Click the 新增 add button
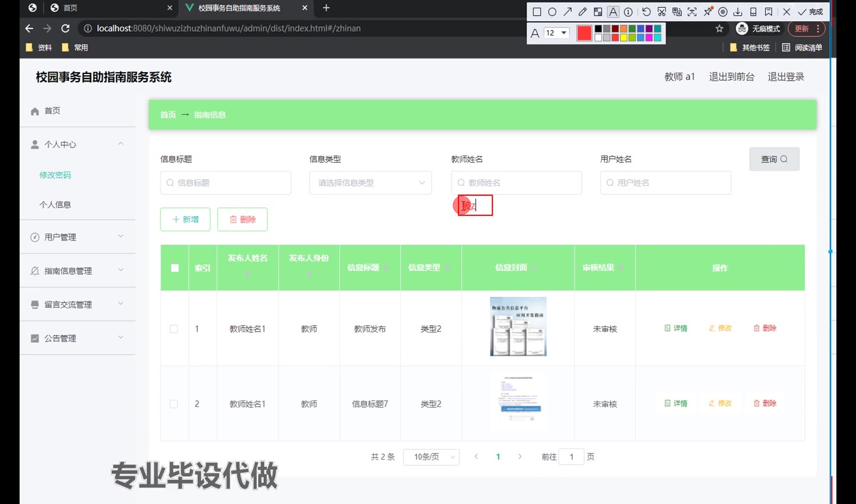 tap(185, 219)
